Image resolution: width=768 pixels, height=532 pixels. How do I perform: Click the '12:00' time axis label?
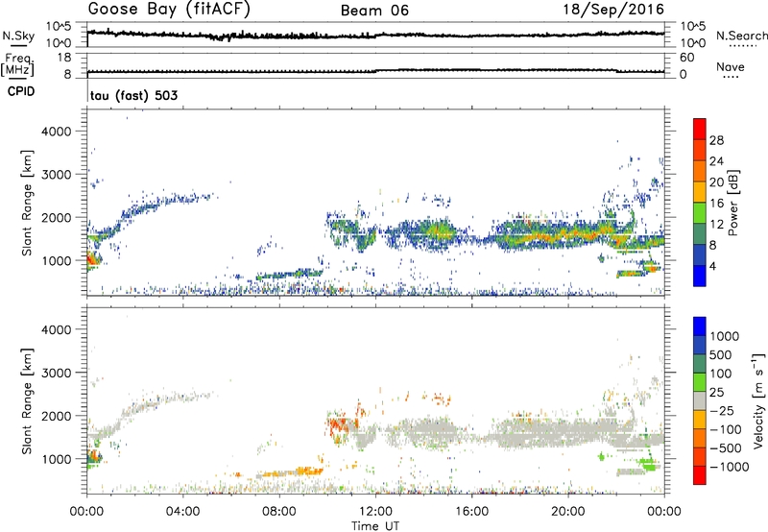(x=375, y=512)
